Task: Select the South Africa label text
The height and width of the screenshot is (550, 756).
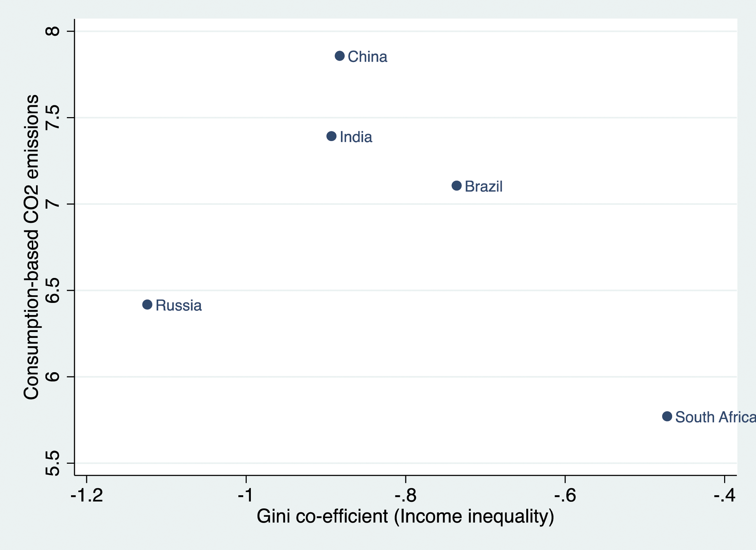Action: (715, 417)
